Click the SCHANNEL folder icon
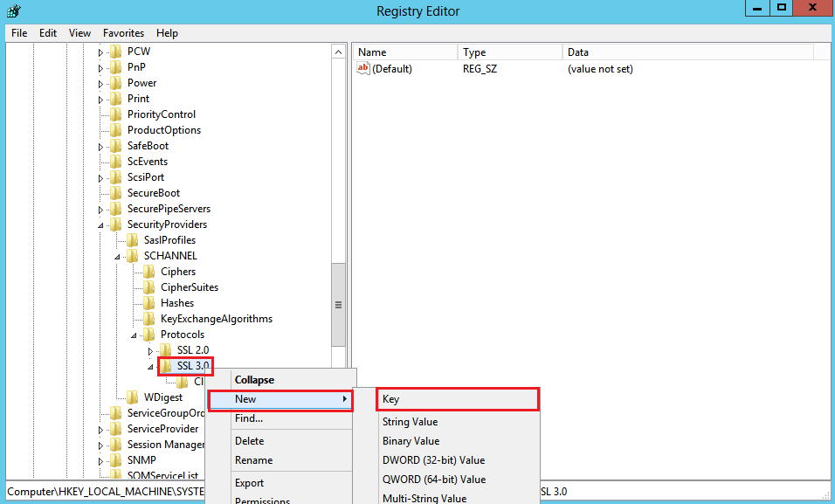The image size is (835, 504). point(133,256)
